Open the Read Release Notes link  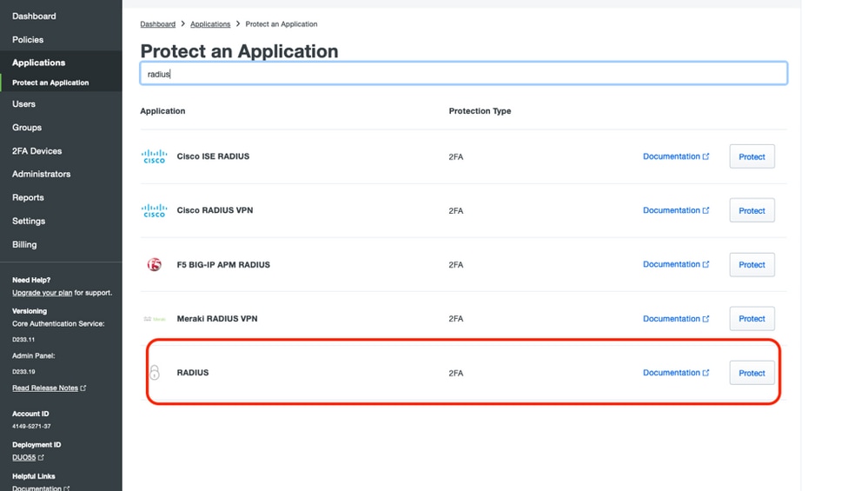(45, 388)
